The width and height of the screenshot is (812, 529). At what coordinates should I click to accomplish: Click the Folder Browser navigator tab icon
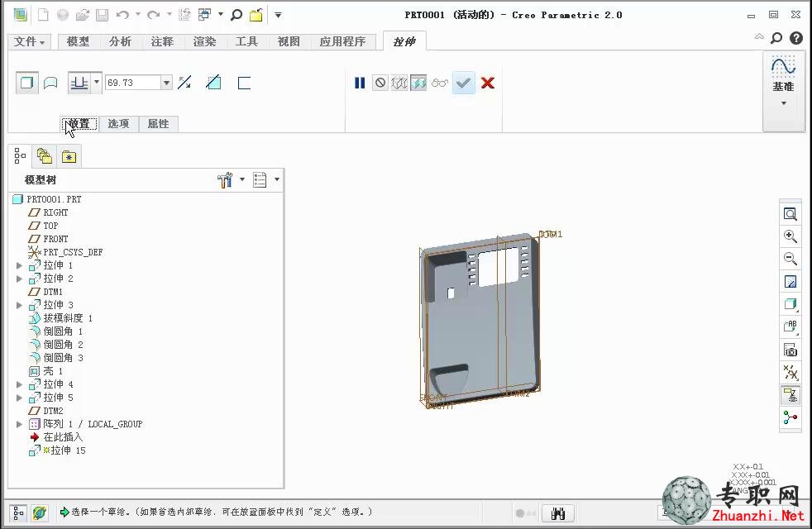44,155
